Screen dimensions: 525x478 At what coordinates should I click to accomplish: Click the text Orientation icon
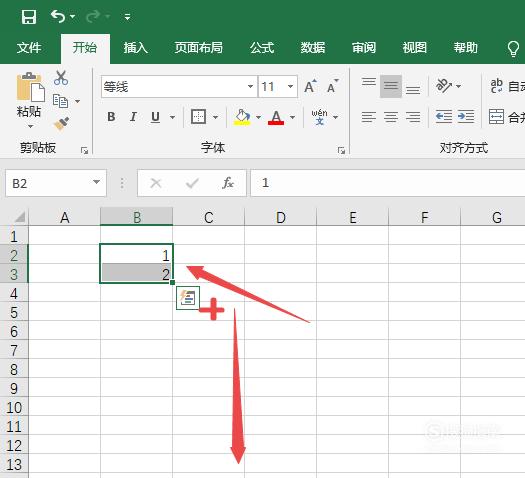coord(444,86)
